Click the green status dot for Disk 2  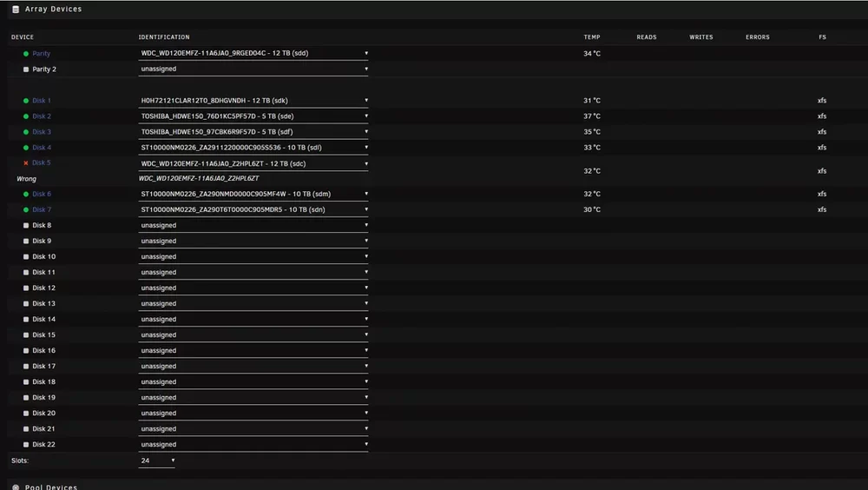click(x=26, y=116)
